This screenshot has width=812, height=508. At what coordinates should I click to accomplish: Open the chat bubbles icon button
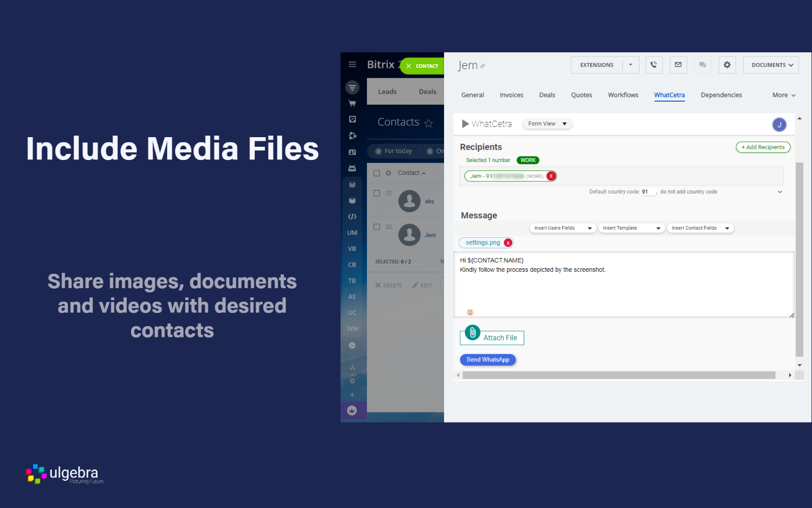point(702,65)
